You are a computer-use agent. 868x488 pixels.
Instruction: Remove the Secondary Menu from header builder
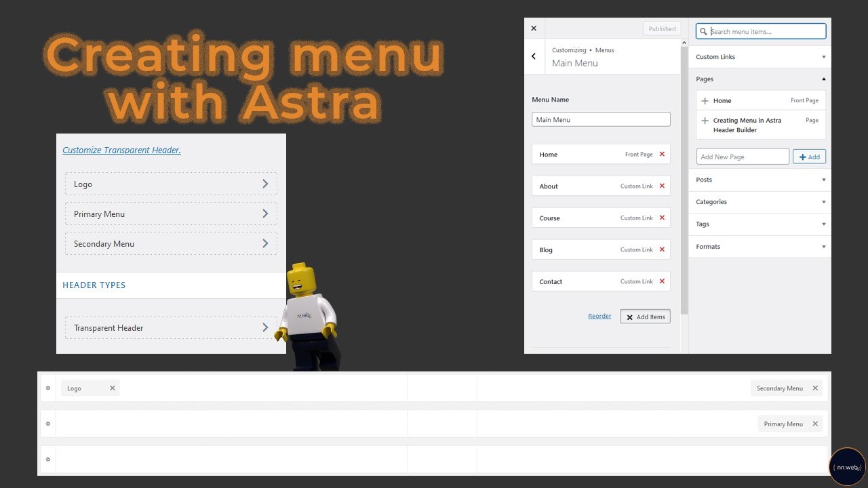coord(815,388)
